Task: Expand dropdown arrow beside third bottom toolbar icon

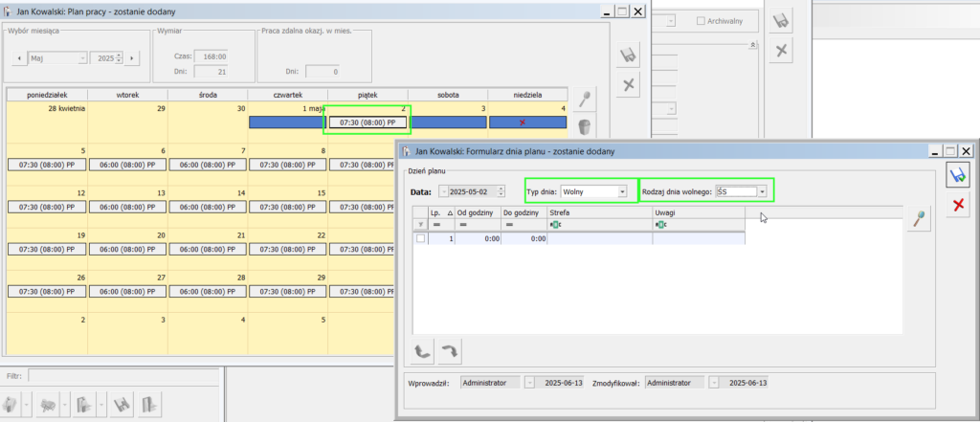Action: (101, 405)
